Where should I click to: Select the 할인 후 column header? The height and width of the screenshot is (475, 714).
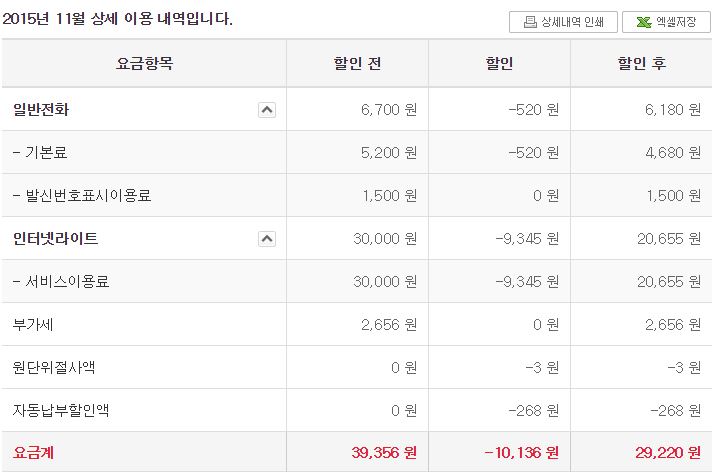point(642,64)
